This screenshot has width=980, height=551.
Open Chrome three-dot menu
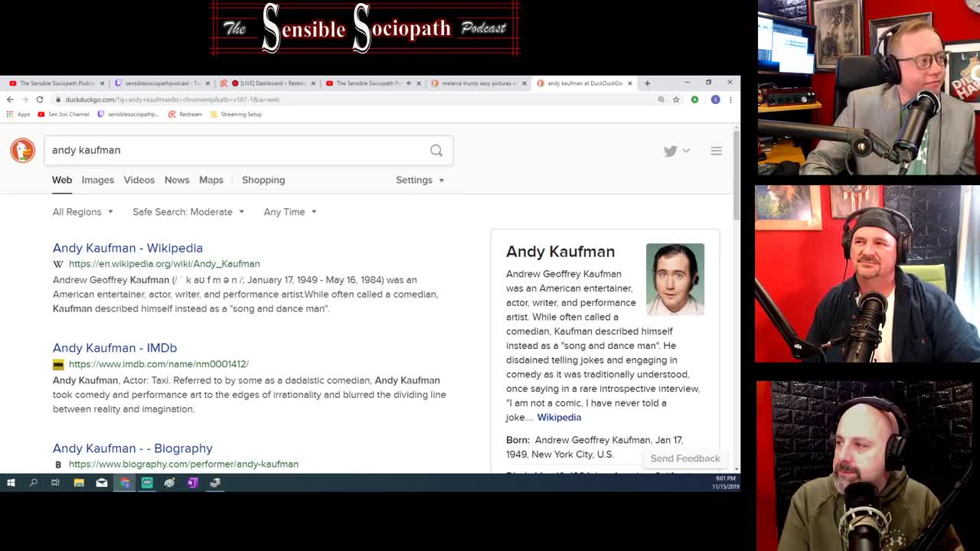[730, 99]
